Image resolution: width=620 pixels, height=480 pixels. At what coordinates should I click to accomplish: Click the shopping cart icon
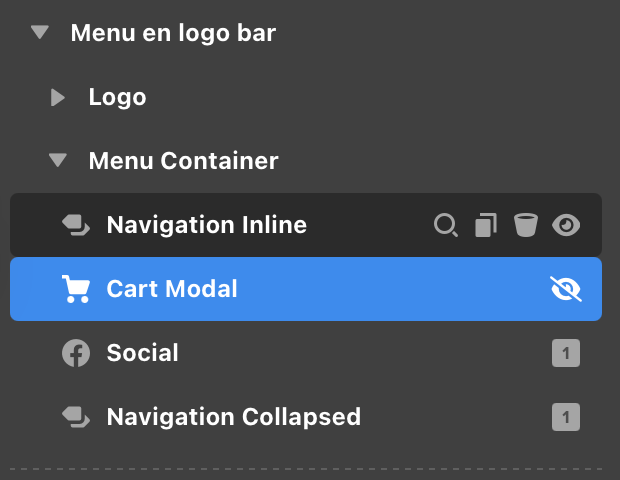tap(76, 289)
